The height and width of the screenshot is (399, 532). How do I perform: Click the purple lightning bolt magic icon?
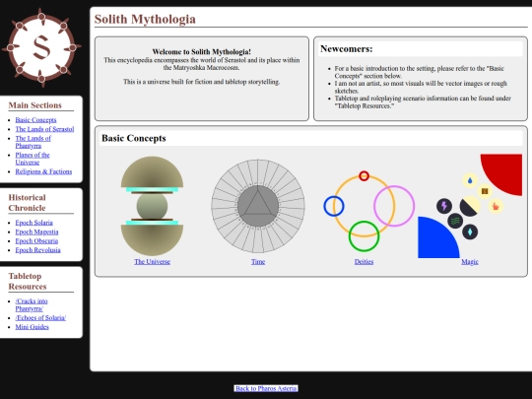point(444,206)
